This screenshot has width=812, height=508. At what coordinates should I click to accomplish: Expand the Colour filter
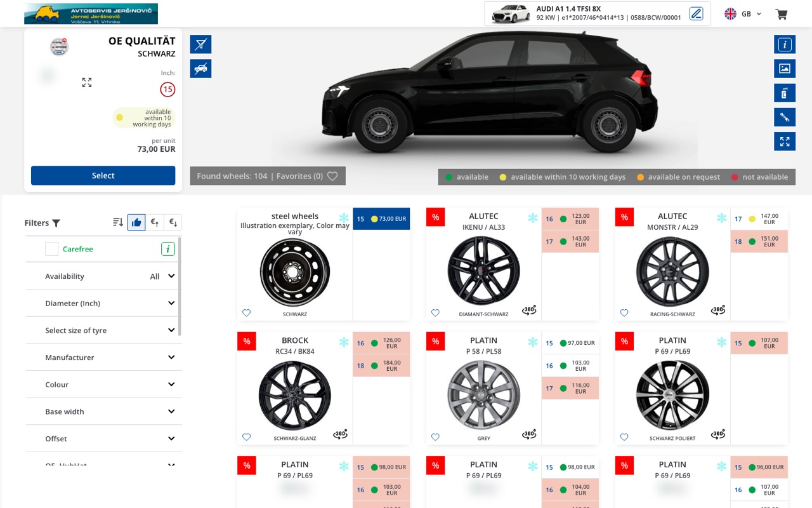click(103, 385)
